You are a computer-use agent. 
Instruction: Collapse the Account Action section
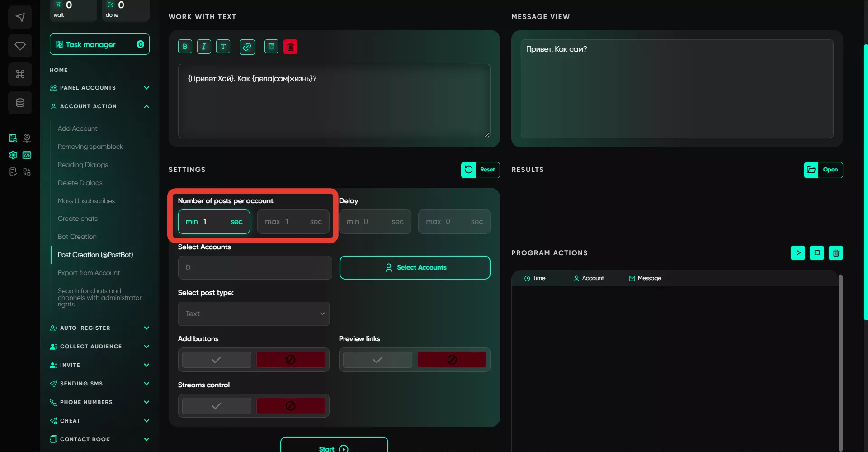(99, 106)
